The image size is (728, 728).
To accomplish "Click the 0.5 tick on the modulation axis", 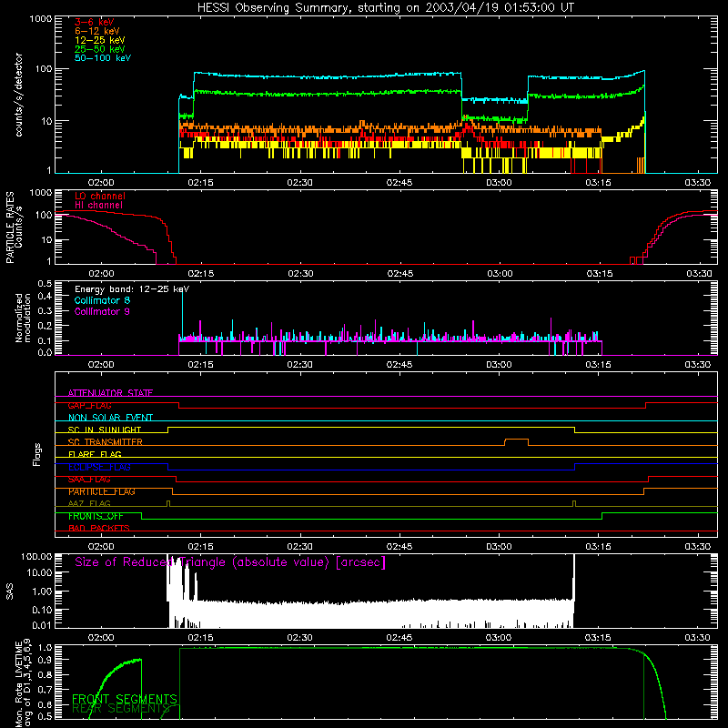I will pyautogui.click(x=45, y=283).
